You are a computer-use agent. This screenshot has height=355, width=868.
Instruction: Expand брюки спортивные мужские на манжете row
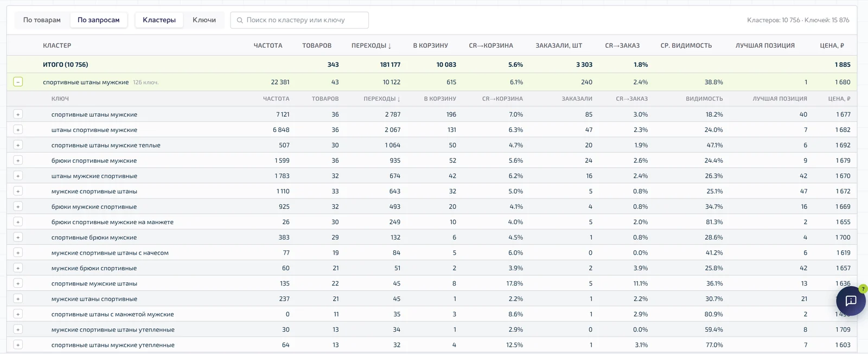point(18,222)
